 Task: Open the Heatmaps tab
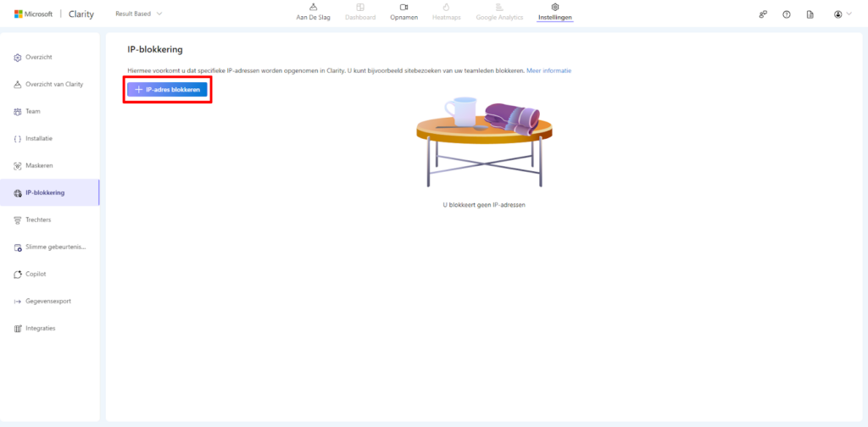click(x=446, y=12)
